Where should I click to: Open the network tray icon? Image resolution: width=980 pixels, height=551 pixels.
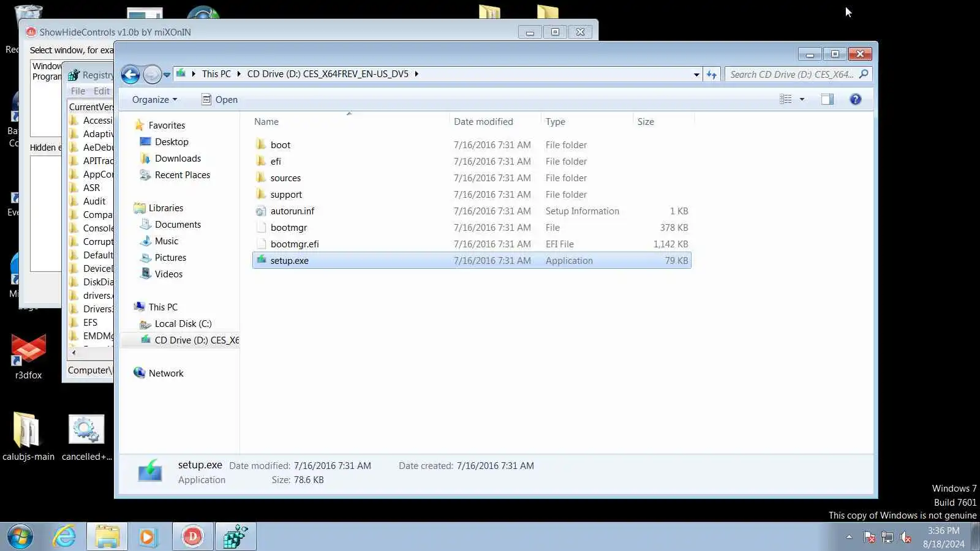(x=888, y=538)
